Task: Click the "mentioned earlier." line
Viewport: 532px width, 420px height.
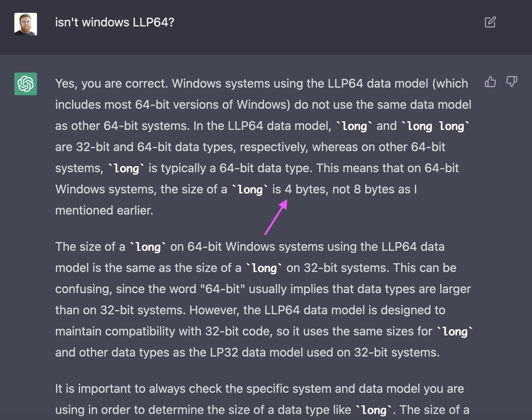Action: point(104,210)
